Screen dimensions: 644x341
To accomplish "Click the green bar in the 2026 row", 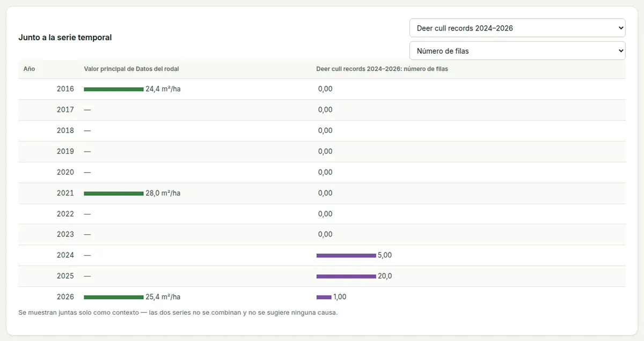I will 114,297.
